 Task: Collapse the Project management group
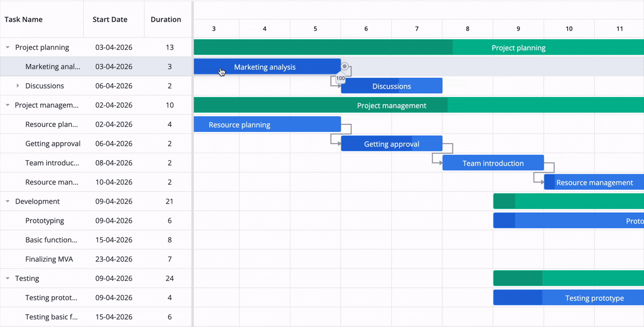[x=7, y=105]
